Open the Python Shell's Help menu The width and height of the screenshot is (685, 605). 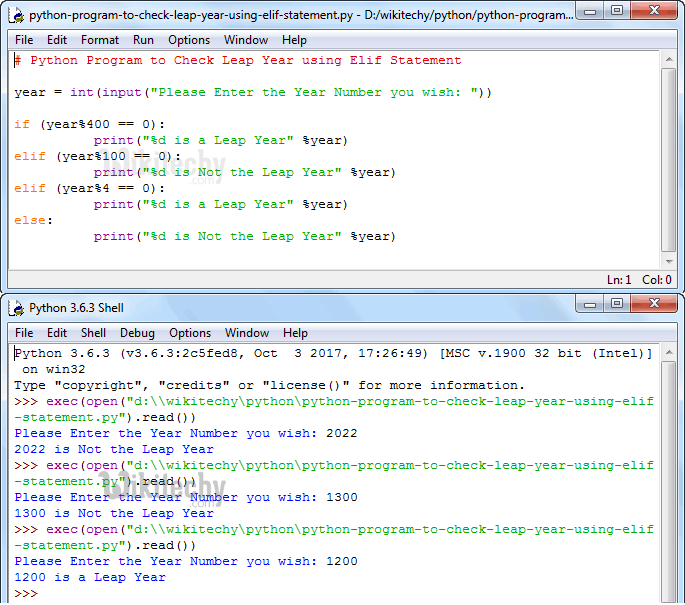[295, 333]
